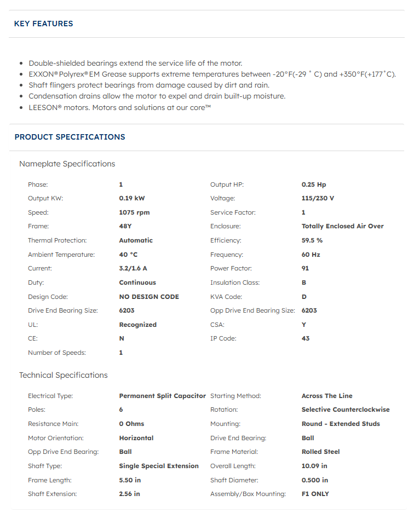Click the Permanent Split Capacitor value
420x530 pixels.
[162, 396]
